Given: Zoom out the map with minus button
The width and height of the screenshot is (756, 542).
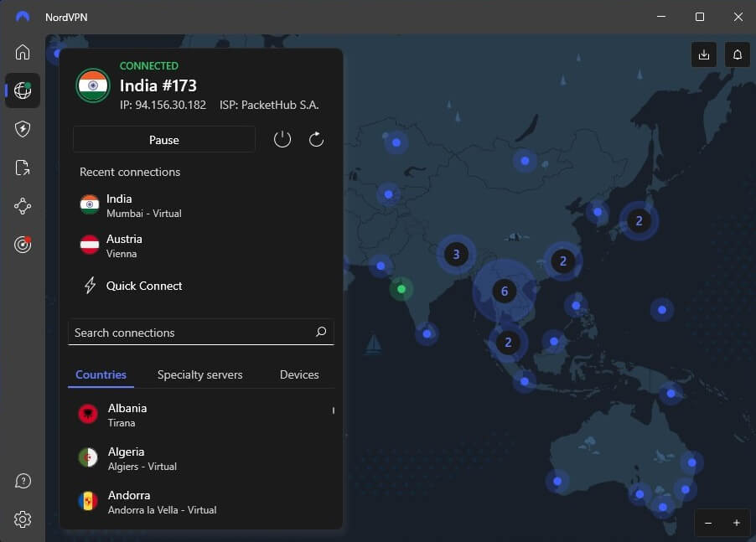Looking at the screenshot, I should tap(708, 523).
